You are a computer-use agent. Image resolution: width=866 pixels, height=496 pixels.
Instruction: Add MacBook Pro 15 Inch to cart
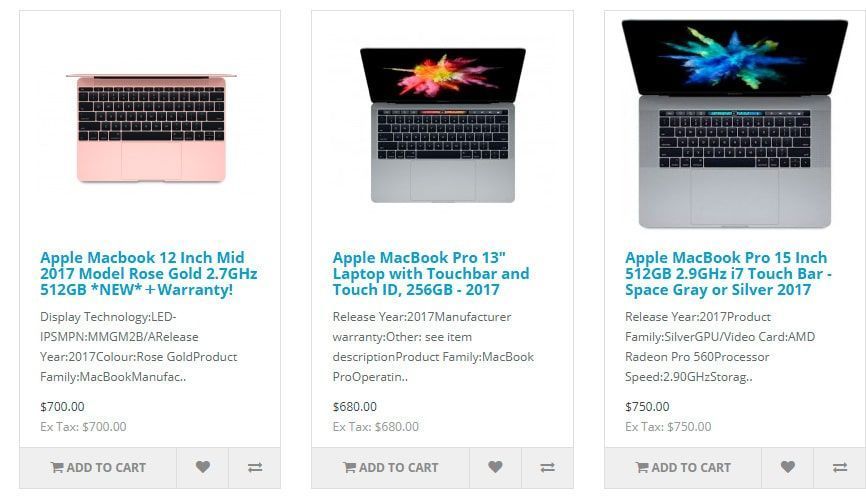[683, 468]
